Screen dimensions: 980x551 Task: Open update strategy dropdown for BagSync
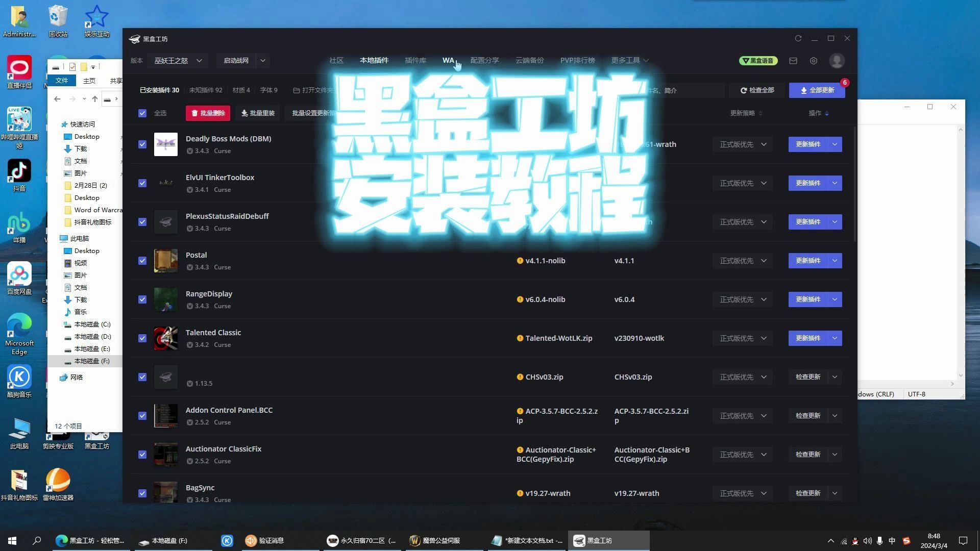[743, 493]
